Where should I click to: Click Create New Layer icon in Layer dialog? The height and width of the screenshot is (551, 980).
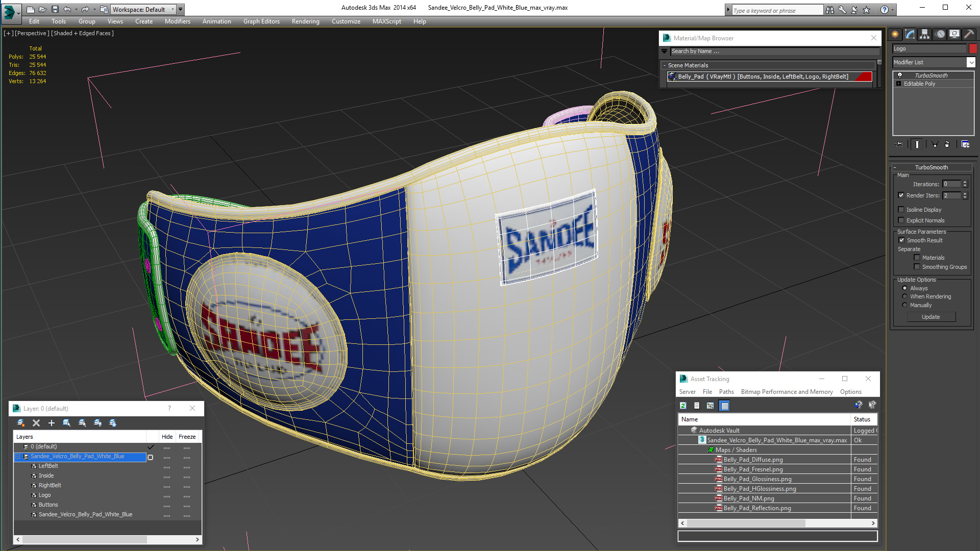(21, 423)
